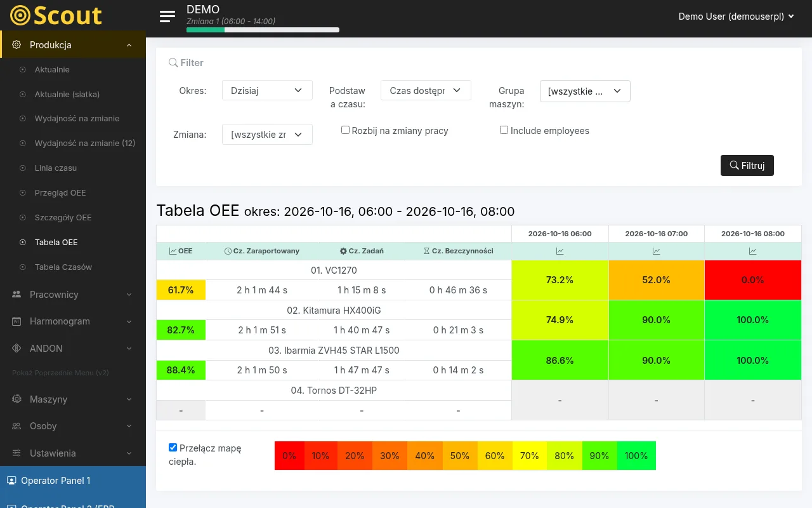Select Przegląd OEE menu item
812x508 pixels.
point(60,193)
